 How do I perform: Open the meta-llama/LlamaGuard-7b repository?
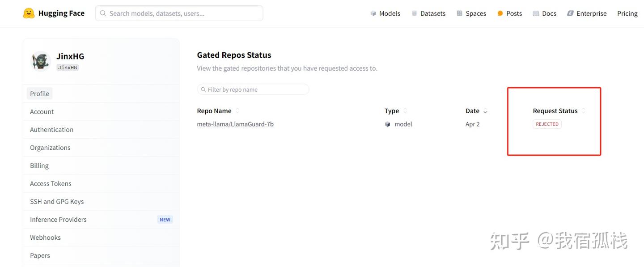pyautogui.click(x=235, y=124)
